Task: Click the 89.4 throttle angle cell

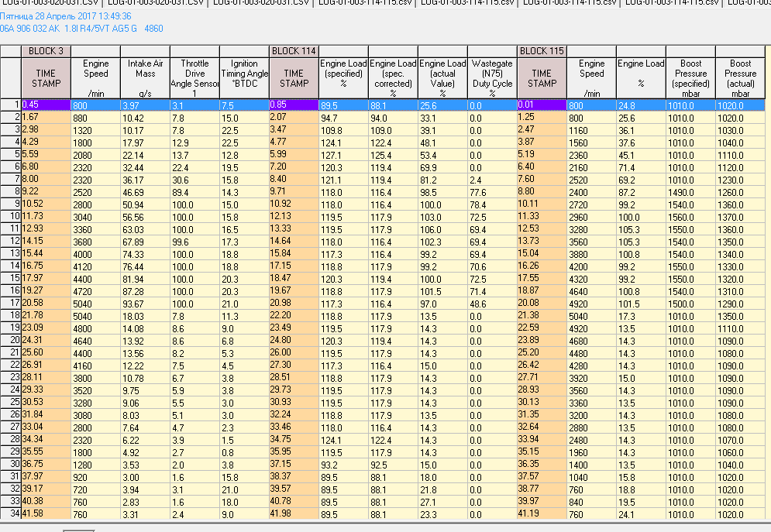Action: click(194, 191)
